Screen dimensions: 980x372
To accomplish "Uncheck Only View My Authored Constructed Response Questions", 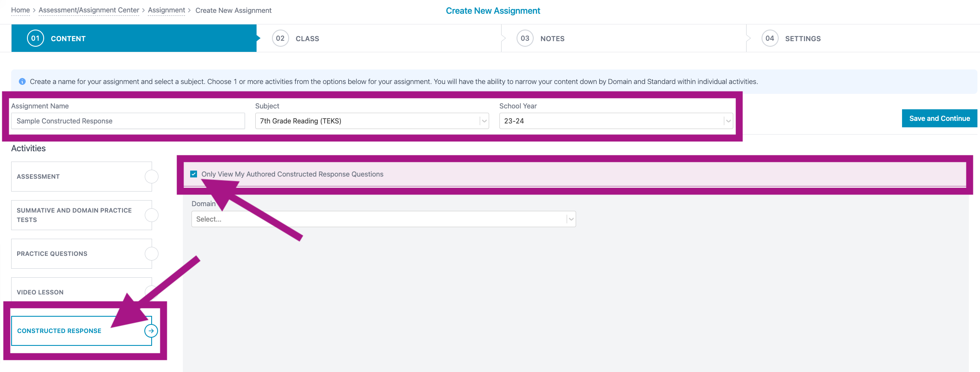I will click(194, 174).
